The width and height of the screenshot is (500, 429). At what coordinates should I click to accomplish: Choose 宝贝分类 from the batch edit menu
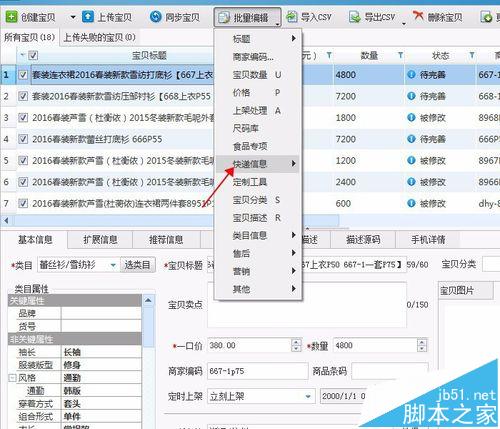point(258,200)
